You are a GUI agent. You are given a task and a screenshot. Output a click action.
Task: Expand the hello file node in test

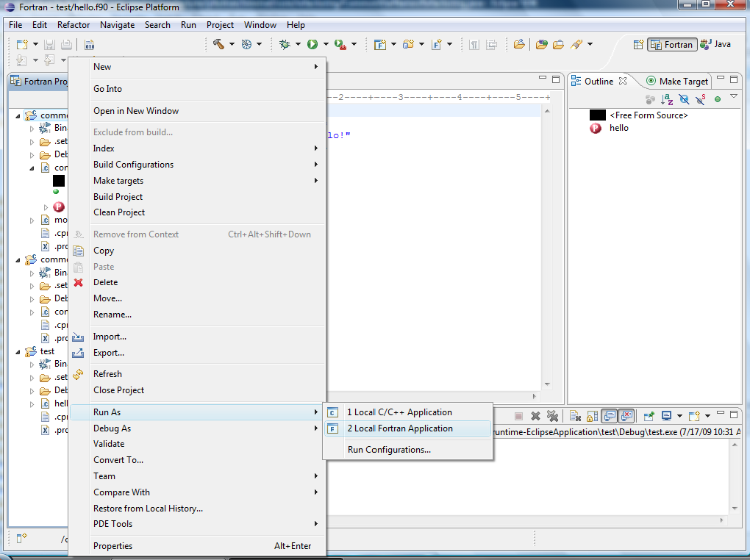pyautogui.click(x=32, y=403)
